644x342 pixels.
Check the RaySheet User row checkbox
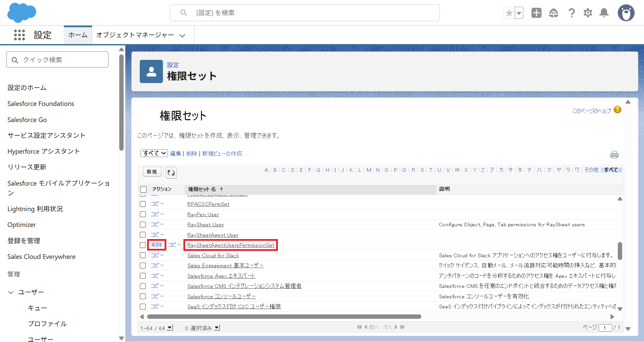pos(143,225)
